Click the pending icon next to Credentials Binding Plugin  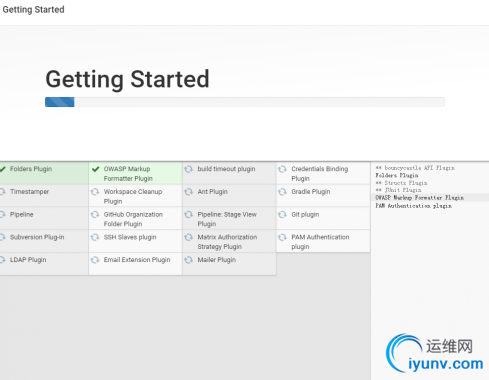(x=282, y=169)
